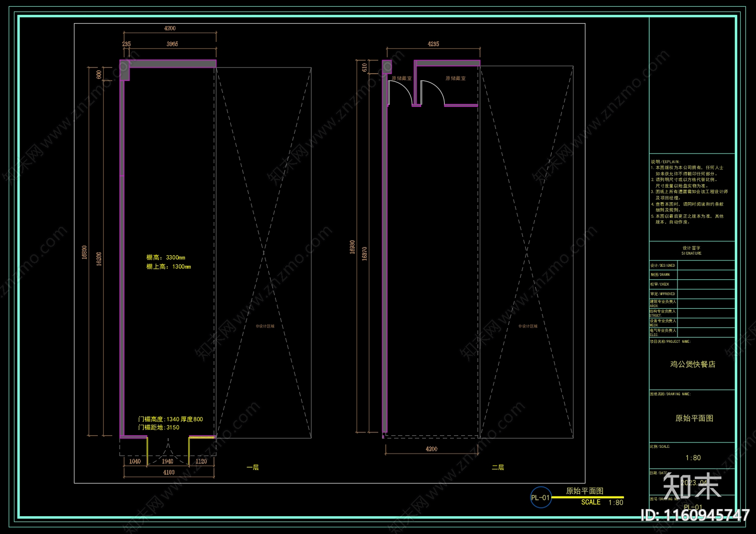Select the 设计签字 SIGNATURE header

click(691, 250)
